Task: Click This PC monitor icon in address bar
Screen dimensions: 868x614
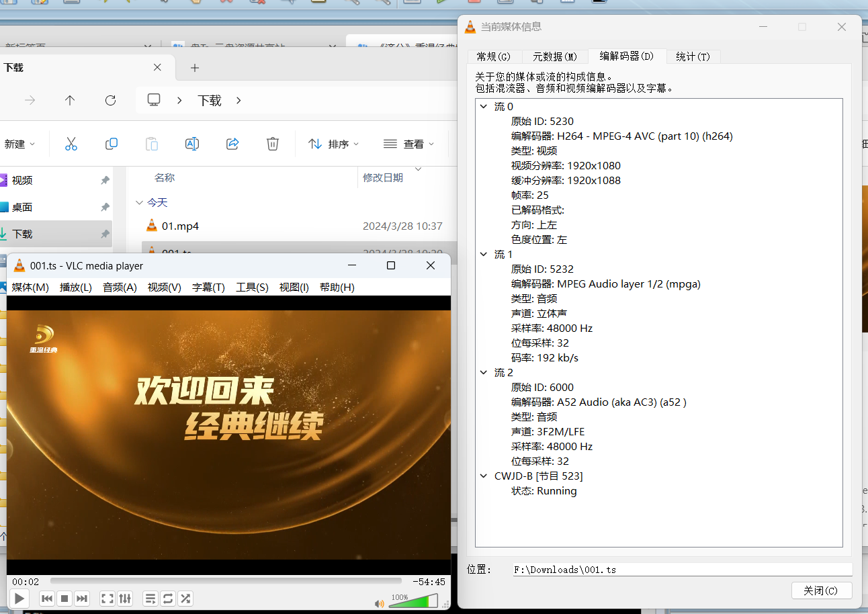Action: click(x=154, y=100)
